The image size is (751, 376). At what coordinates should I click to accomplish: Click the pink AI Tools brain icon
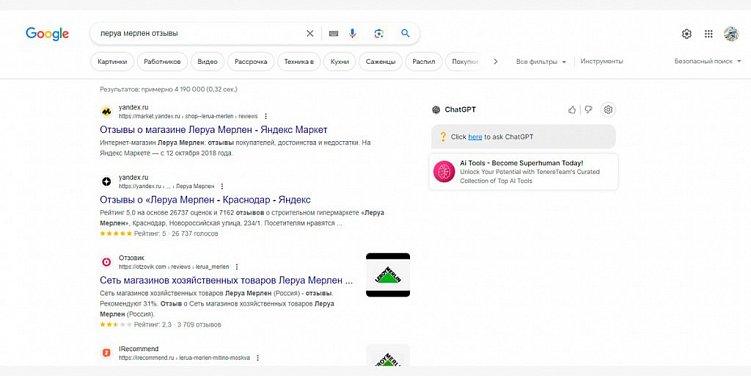pyautogui.click(x=444, y=171)
